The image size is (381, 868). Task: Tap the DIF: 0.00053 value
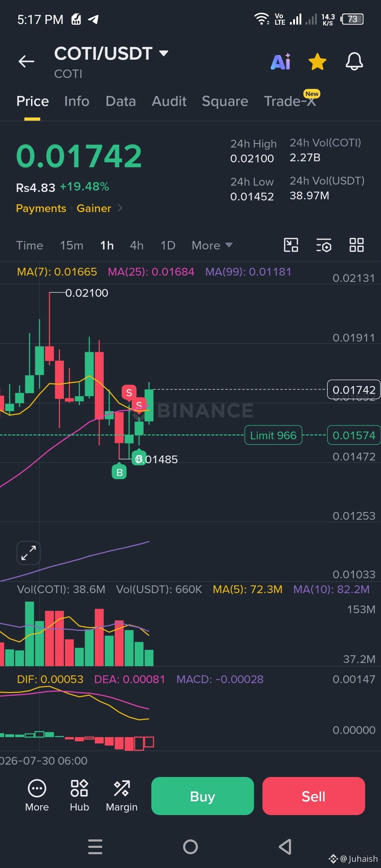(x=50, y=679)
